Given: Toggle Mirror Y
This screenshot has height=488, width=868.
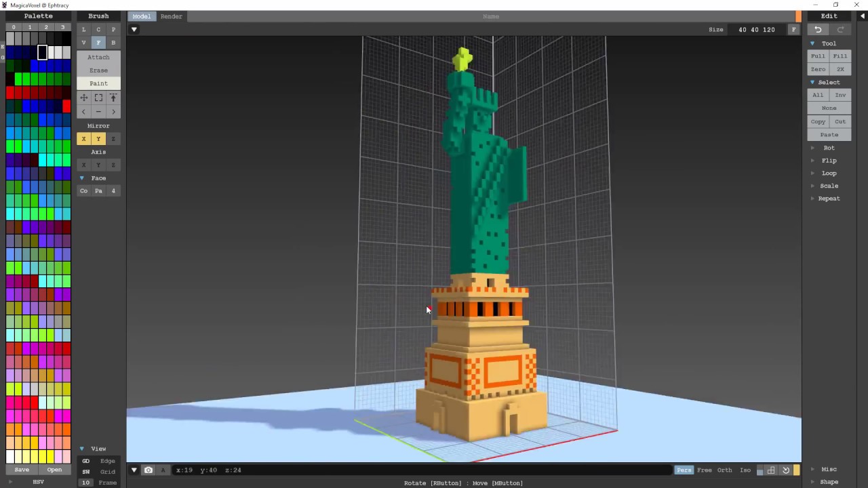Looking at the screenshot, I should (98, 138).
